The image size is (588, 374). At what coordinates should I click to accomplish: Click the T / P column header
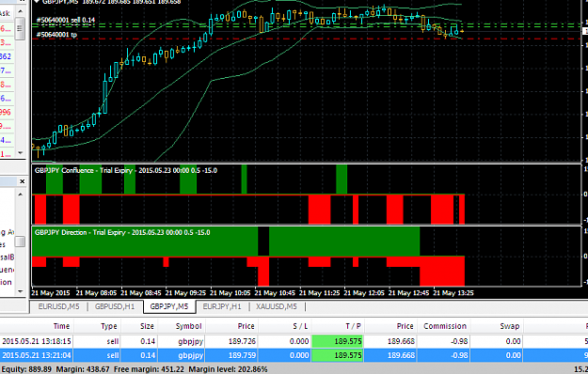tap(338, 326)
